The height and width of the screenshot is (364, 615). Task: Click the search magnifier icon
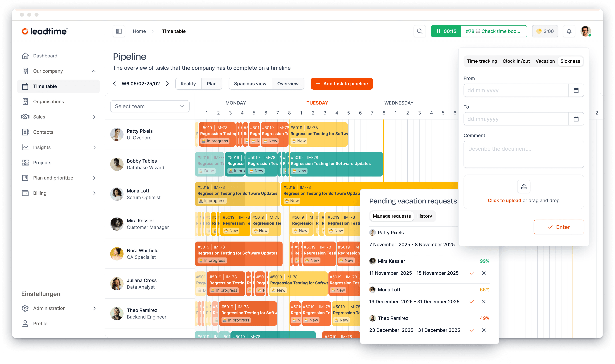[420, 31]
